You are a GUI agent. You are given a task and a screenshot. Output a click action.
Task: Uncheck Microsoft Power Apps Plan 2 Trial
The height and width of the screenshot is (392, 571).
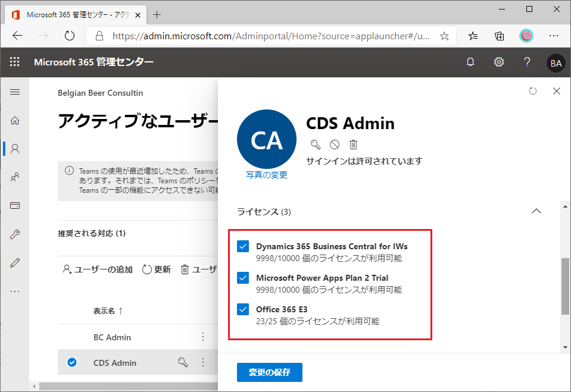(243, 278)
